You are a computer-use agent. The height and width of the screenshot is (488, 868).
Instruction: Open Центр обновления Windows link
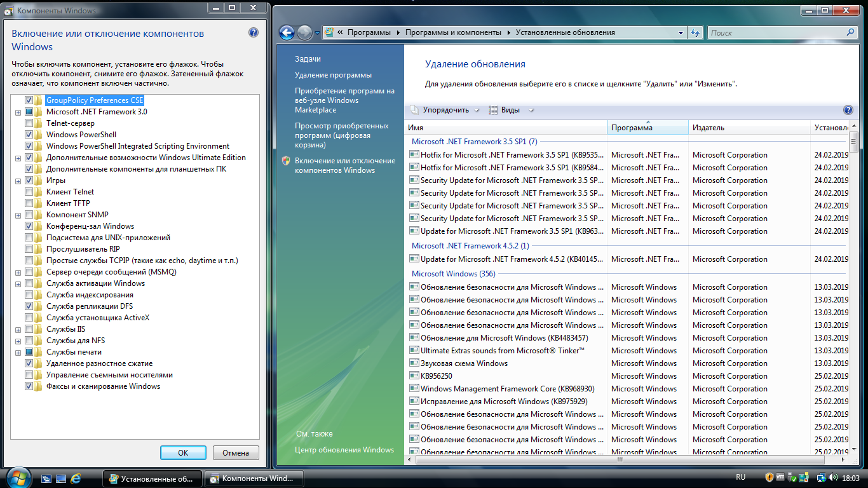[344, 450]
